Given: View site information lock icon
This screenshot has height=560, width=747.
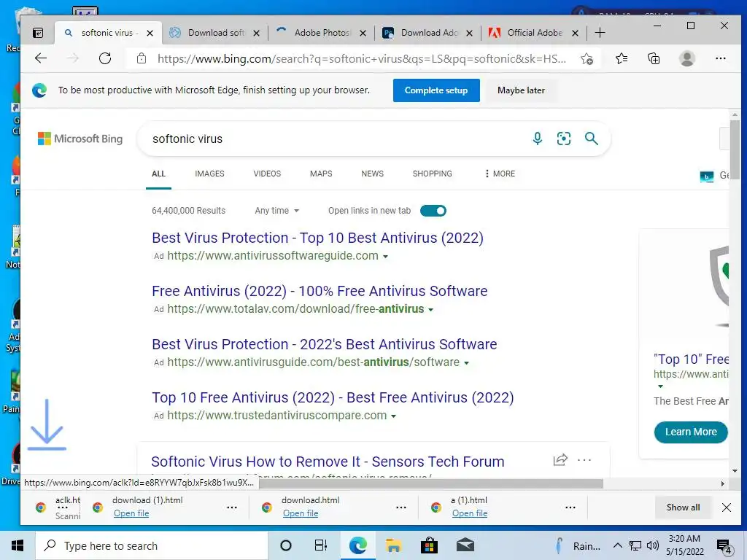Looking at the screenshot, I should [x=142, y=58].
